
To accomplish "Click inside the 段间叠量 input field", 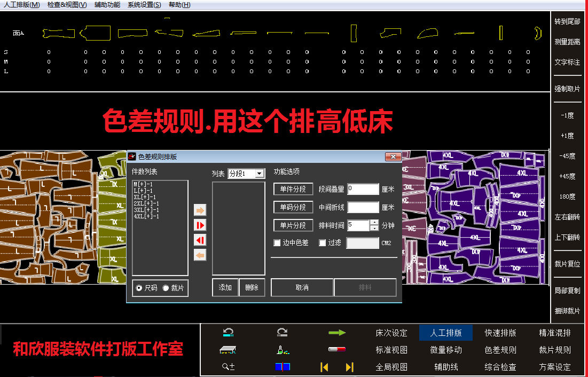I will pos(362,189).
